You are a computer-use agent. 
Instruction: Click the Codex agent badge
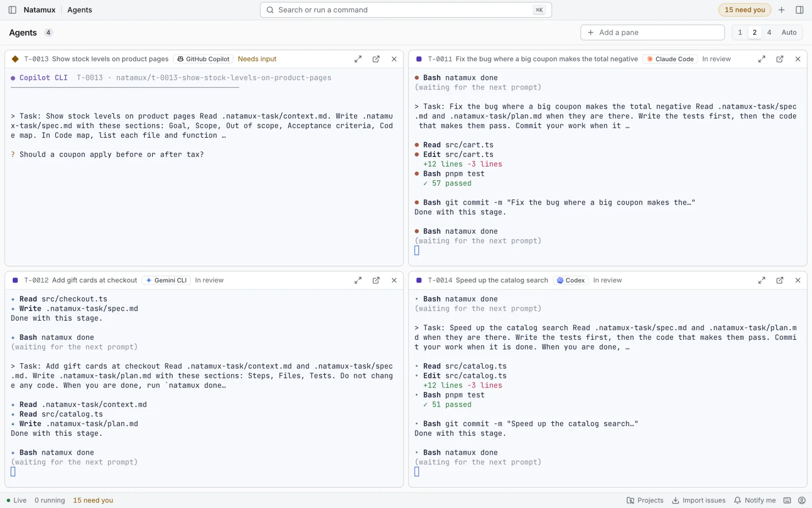click(x=571, y=280)
